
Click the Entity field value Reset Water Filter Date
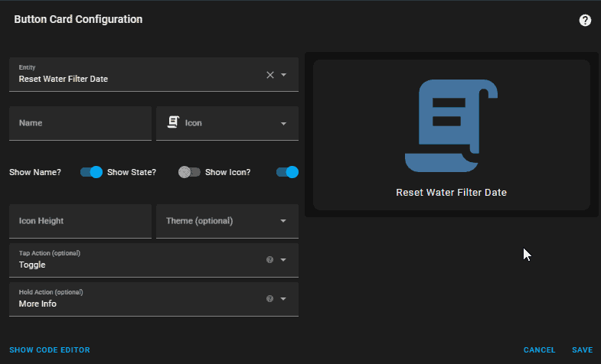pyautogui.click(x=64, y=79)
